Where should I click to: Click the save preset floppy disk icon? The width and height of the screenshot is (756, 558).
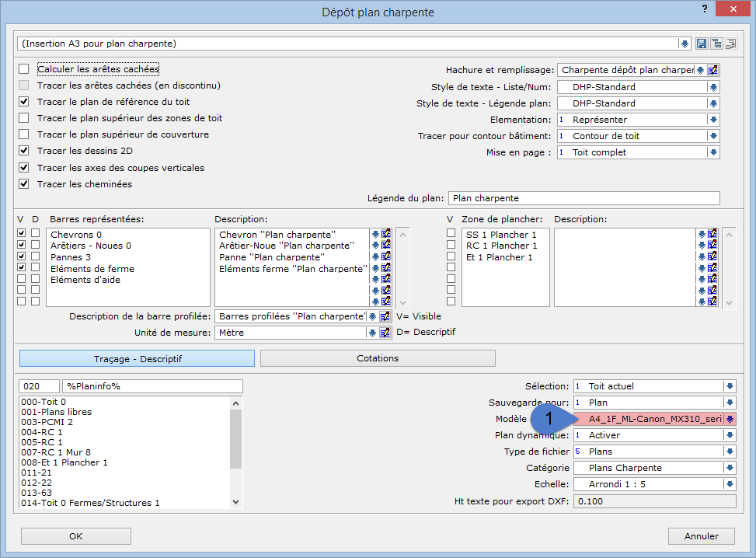click(702, 44)
